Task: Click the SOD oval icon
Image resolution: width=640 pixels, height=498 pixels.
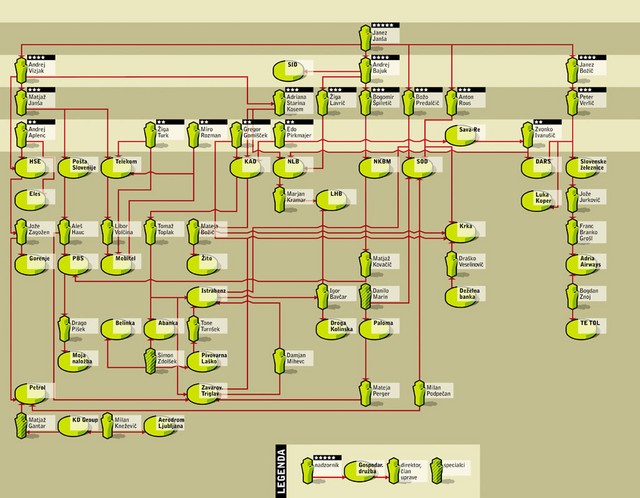Action: (x=418, y=168)
